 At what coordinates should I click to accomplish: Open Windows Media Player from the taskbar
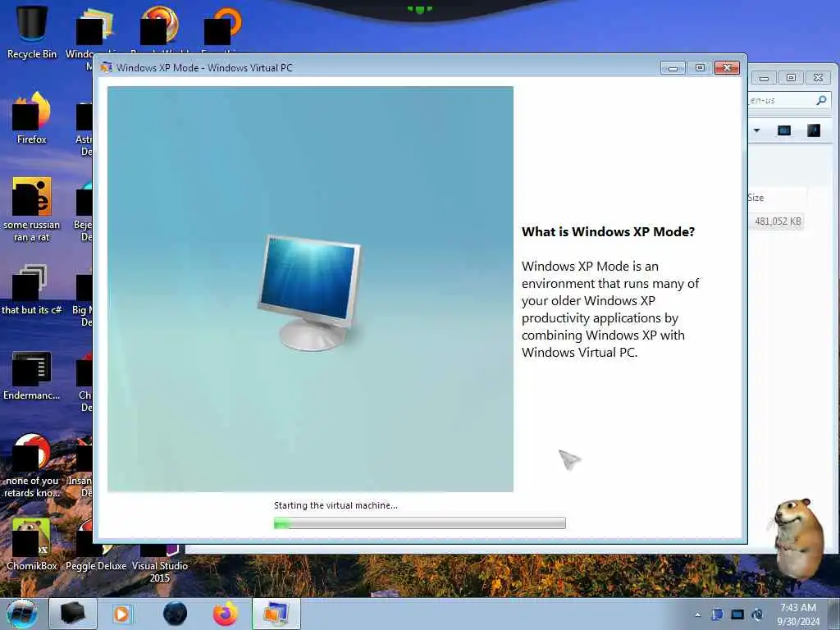tap(121, 614)
